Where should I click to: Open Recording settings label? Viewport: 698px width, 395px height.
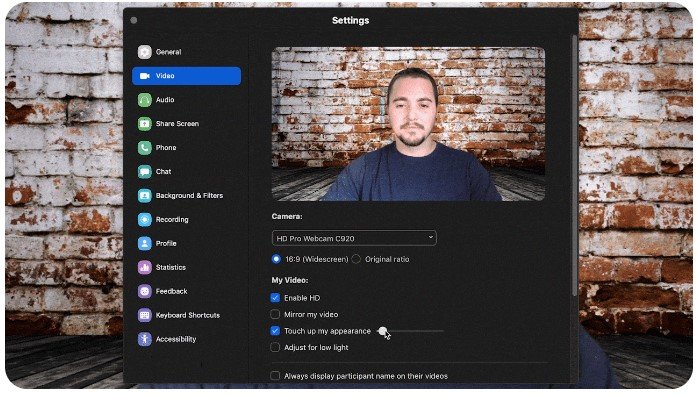point(172,220)
